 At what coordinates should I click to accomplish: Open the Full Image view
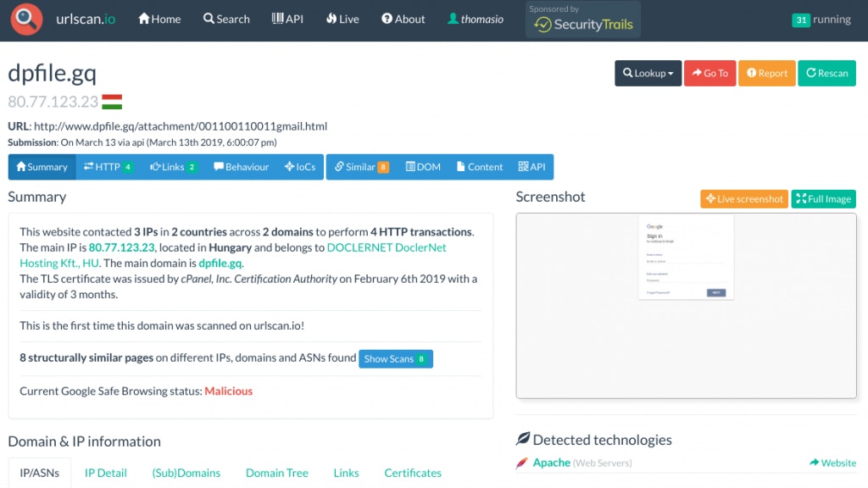(823, 198)
